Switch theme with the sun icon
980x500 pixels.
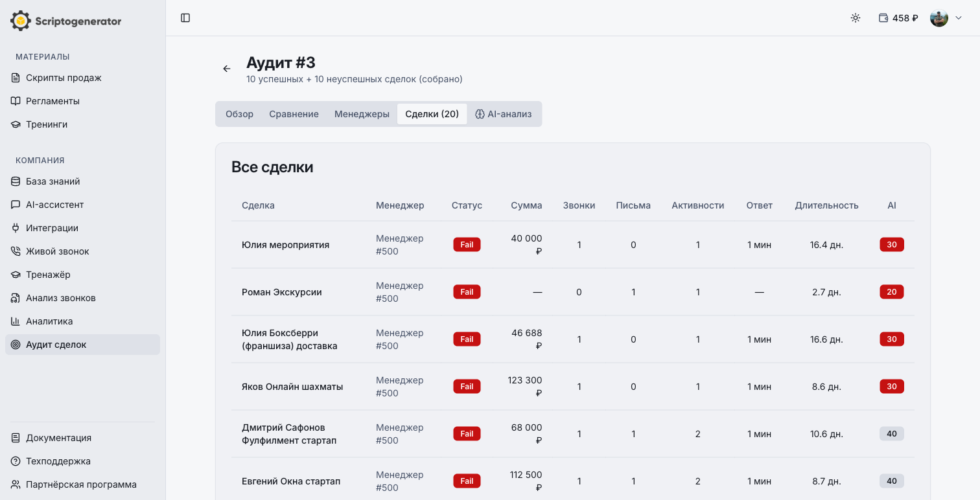[x=856, y=18]
